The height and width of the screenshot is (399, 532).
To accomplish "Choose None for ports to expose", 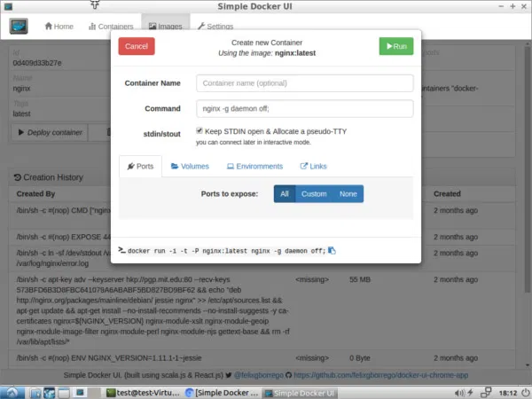I will (348, 193).
